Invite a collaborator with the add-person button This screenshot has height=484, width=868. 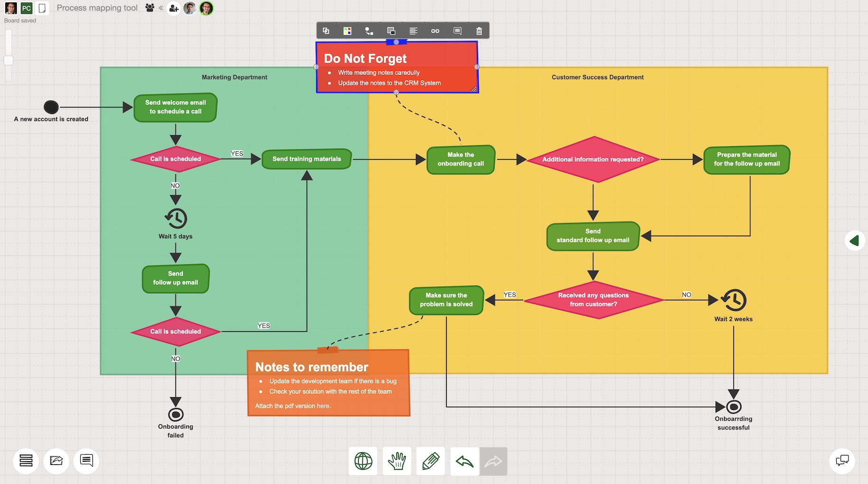[x=174, y=8]
